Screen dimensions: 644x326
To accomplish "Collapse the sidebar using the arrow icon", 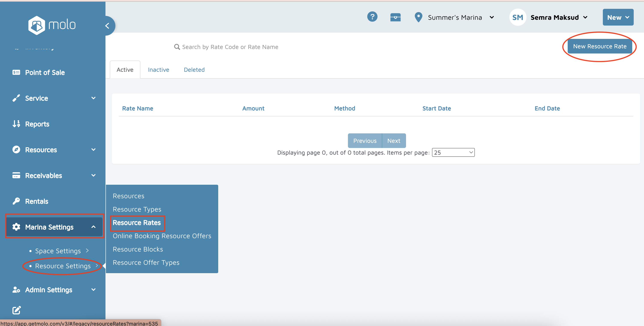I will [x=107, y=26].
